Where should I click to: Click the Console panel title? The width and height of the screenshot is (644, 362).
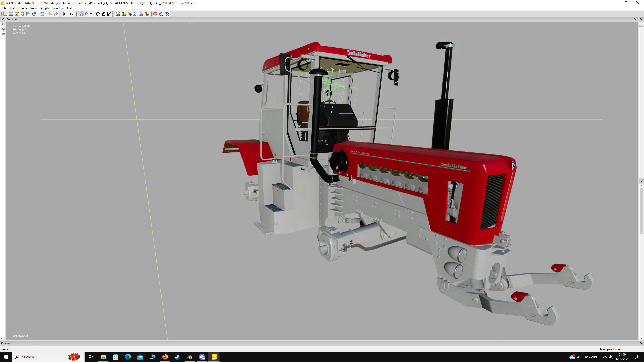pos(6,343)
